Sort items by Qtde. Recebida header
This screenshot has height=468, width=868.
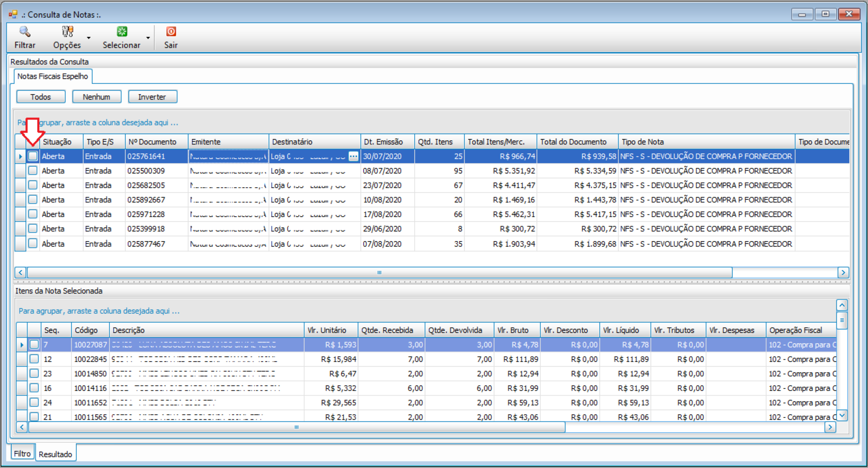coord(392,330)
